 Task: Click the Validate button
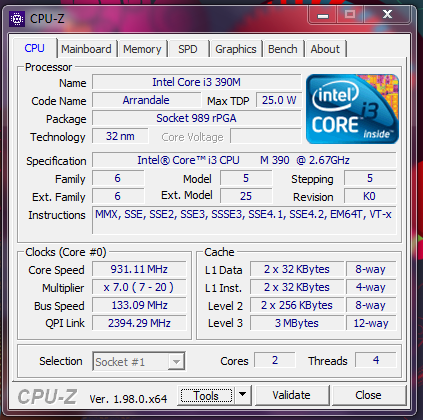(x=292, y=395)
